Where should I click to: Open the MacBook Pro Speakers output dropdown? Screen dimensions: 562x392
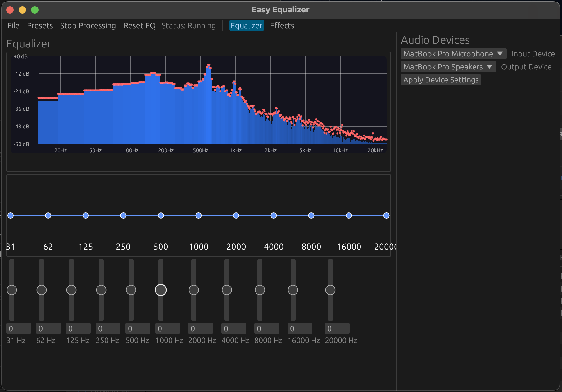(x=448, y=67)
